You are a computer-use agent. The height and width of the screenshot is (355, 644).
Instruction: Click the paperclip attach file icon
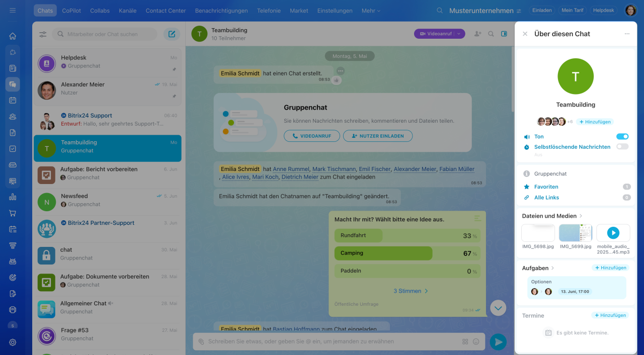point(201,341)
